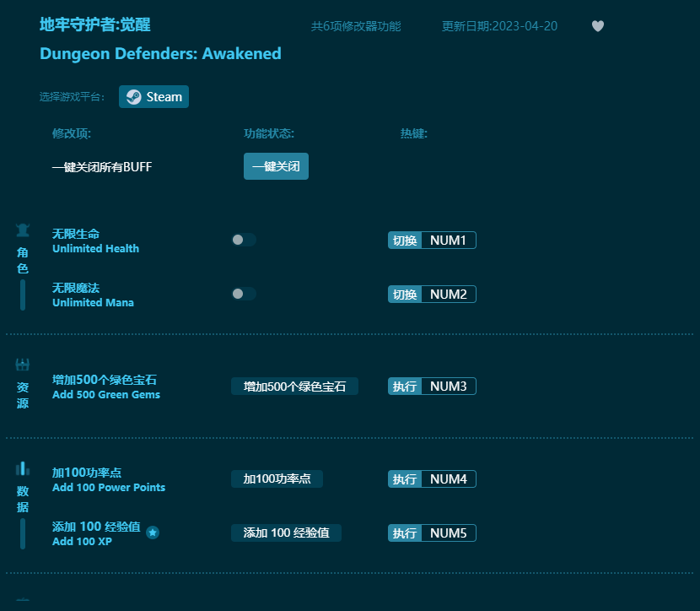Click the NUM3 执行 hotkey button
Screen dimensions: 700x611
click(432, 386)
